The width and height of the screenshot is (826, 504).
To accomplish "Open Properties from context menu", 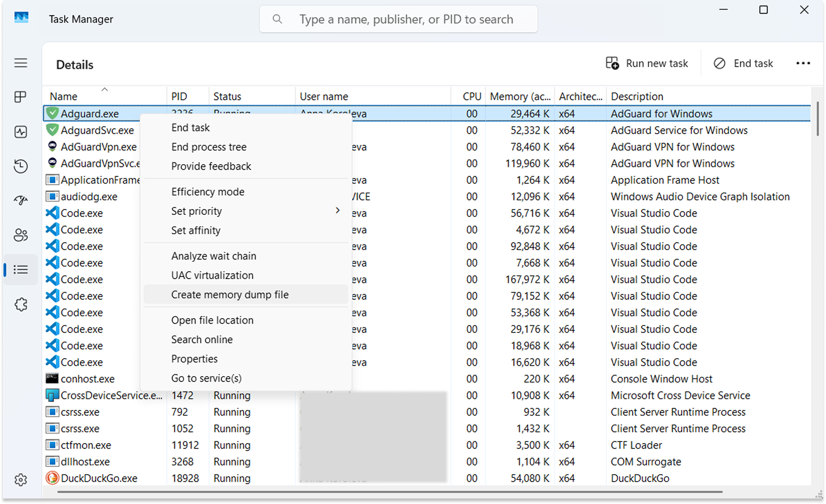I will coord(246,359).
